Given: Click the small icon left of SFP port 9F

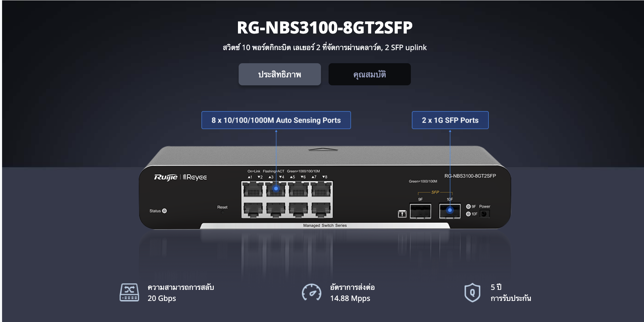Looking at the screenshot, I should [402, 214].
